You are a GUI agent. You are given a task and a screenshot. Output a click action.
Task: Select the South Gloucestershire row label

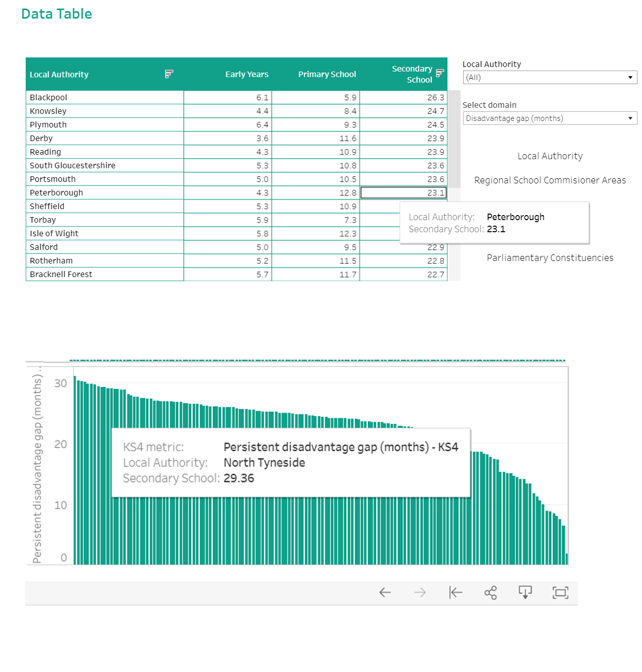[x=73, y=166]
